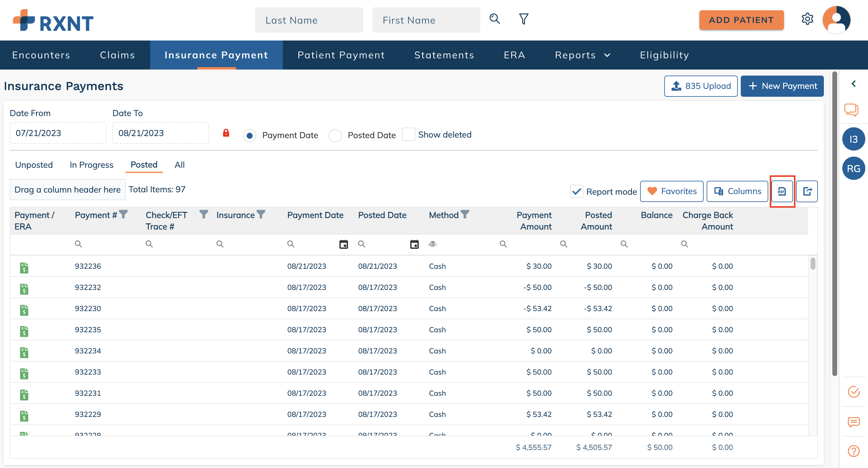Open payment icon for row 932235
The width and height of the screenshot is (868, 468).
pos(24,331)
